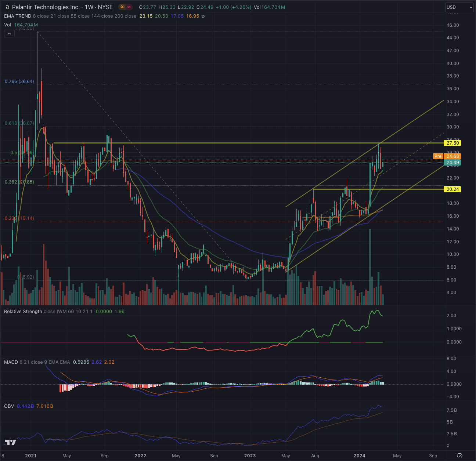Select the MACD indicator legend title
Viewport: 476px width, 461px height.
pos(11,362)
